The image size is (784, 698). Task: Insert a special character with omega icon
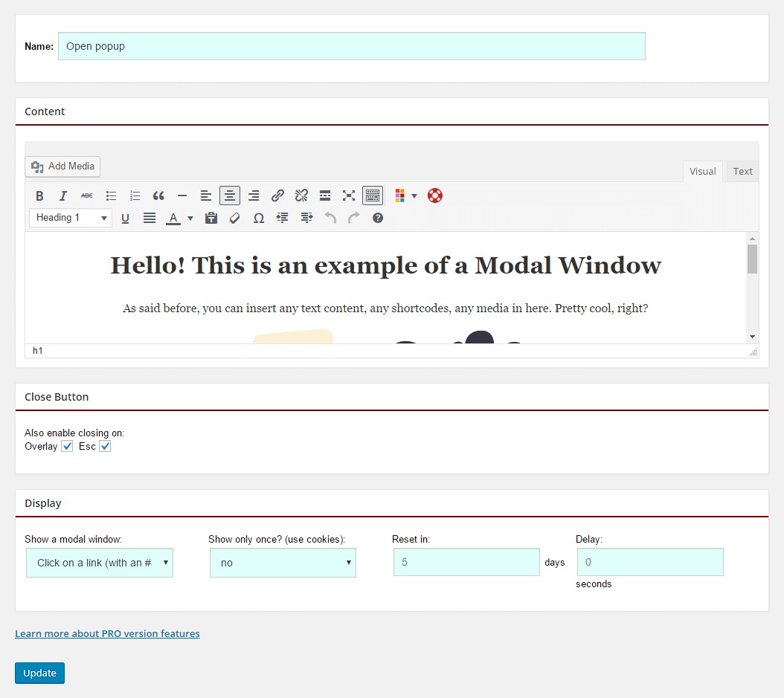coord(259,218)
